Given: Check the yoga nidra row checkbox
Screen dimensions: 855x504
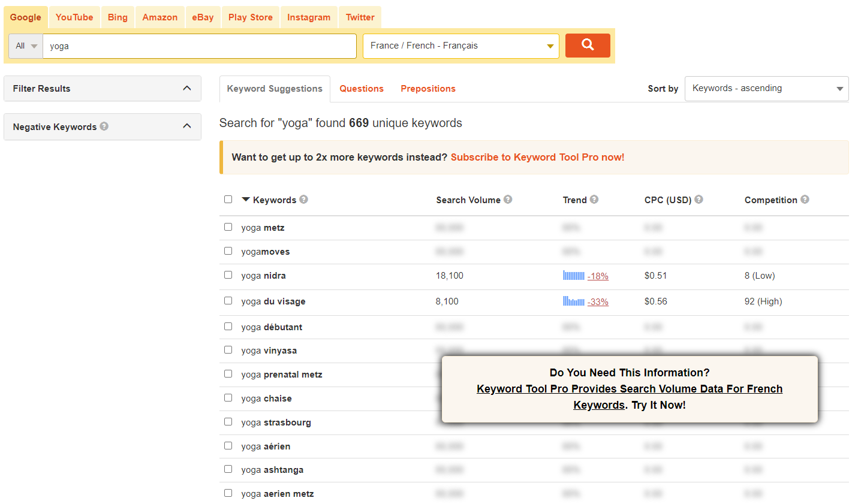Looking at the screenshot, I should (x=228, y=275).
